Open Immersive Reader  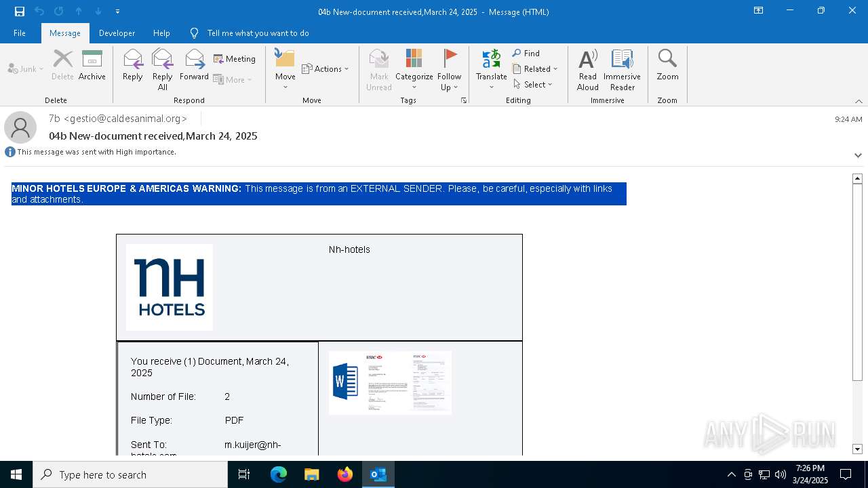coord(623,69)
